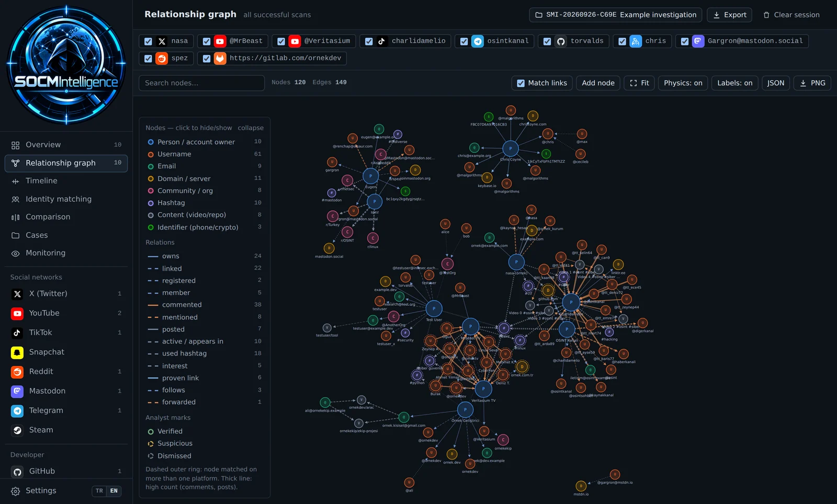Click the Snapchat network icon

pyautogui.click(x=17, y=352)
